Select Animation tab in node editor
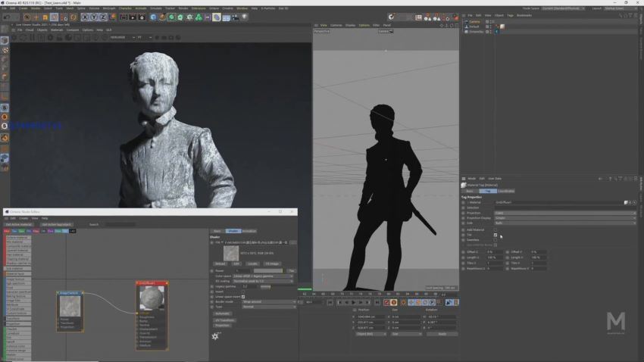The width and height of the screenshot is (644, 362). (x=249, y=231)
